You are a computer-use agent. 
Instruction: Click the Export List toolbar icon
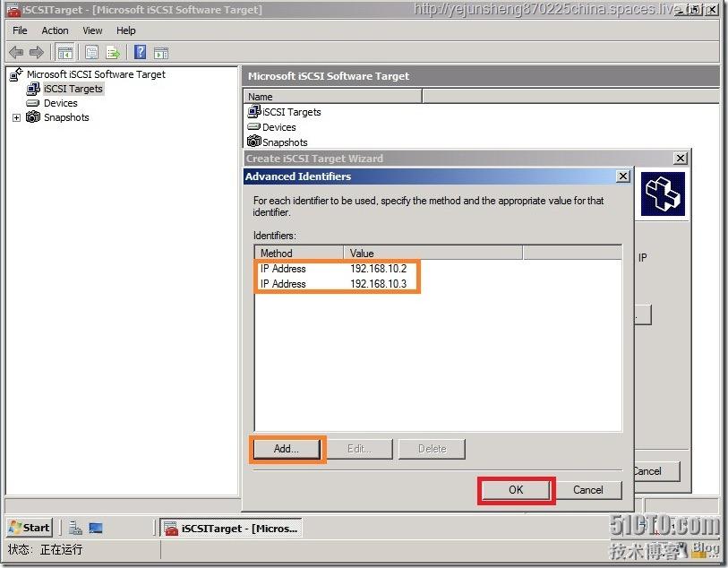[x=113, y=53]
